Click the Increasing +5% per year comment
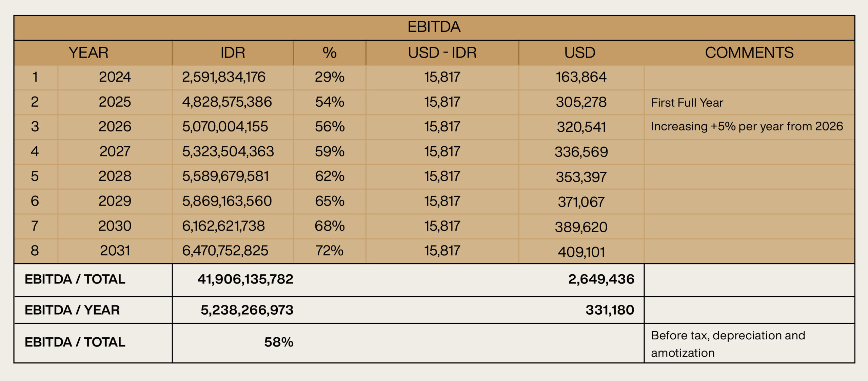 click(x=747, y=127)
